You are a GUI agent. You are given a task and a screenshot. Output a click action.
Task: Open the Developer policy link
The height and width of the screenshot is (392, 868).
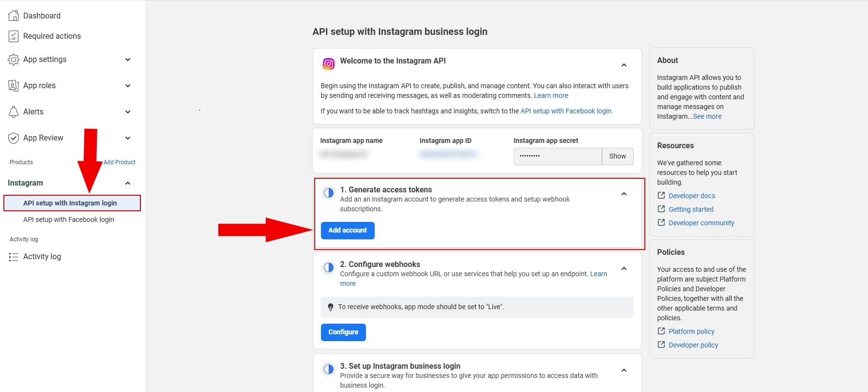693,345
